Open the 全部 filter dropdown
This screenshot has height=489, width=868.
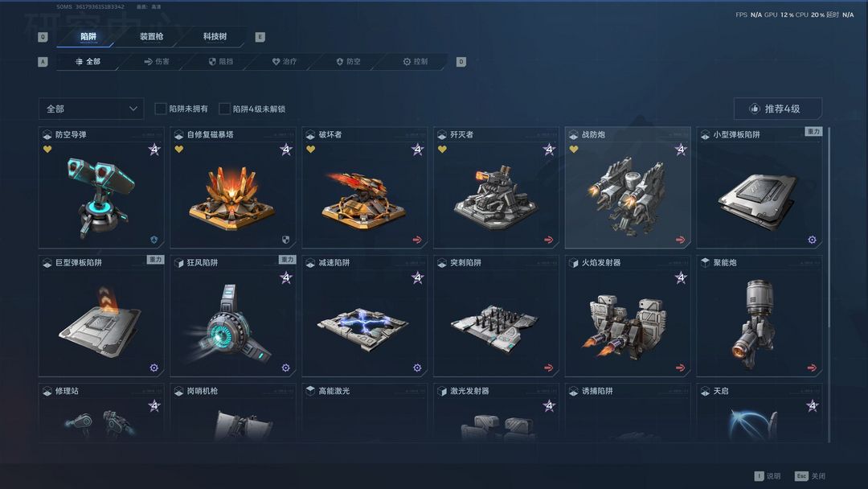[x=92, y=109]
